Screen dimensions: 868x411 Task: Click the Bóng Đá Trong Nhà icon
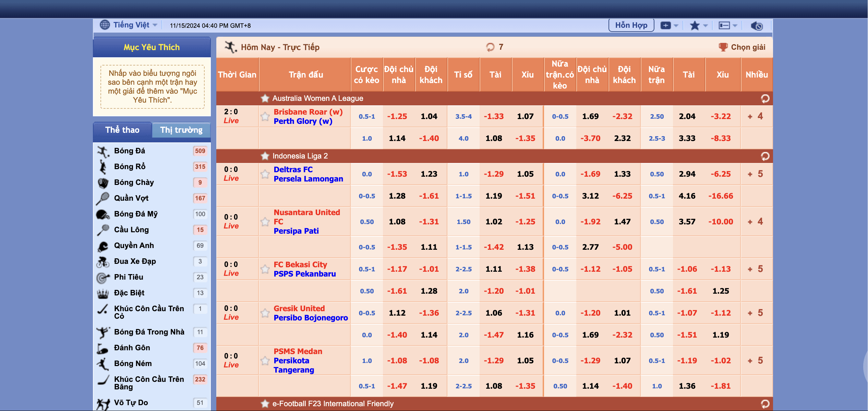103,332
